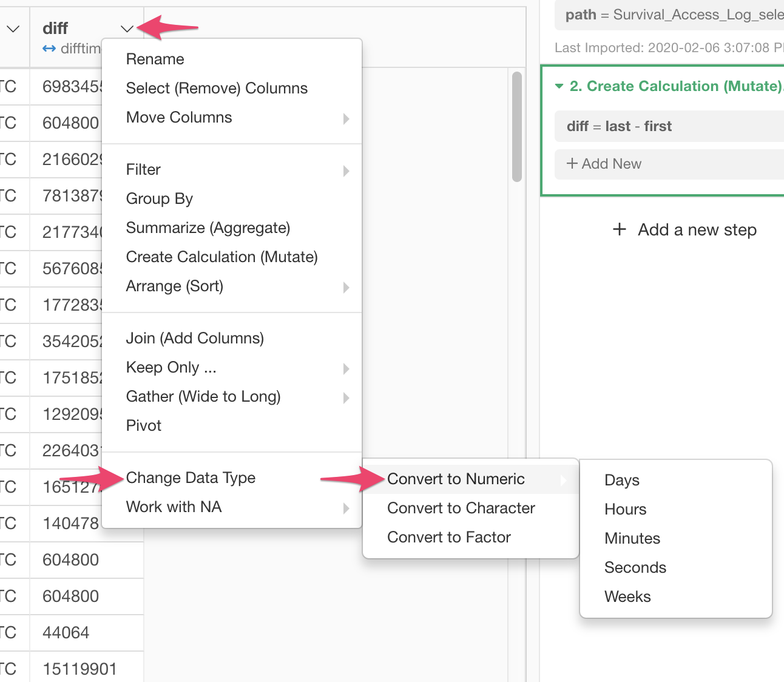Click the diff = last - first expression
This screenshot has width=784, height=682.
(619, 126)
